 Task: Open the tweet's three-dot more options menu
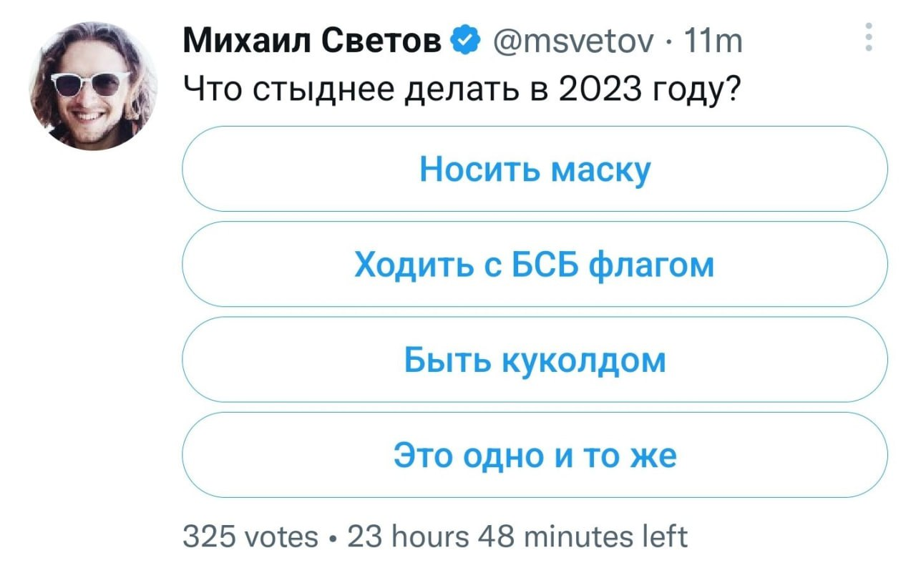pos(868,37)
